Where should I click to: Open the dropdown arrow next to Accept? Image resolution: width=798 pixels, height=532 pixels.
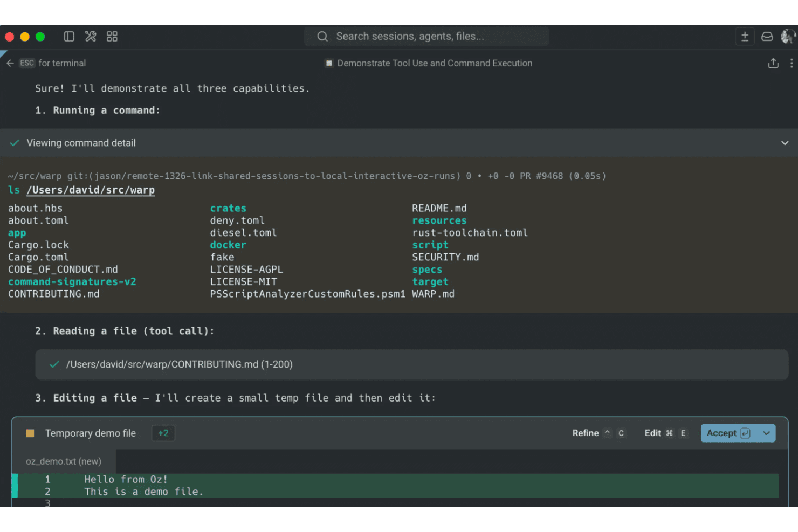766,433
